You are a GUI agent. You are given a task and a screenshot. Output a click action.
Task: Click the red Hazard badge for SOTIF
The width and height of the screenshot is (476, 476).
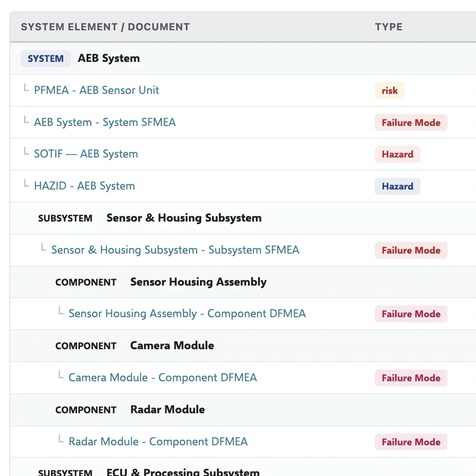point(397,154)
